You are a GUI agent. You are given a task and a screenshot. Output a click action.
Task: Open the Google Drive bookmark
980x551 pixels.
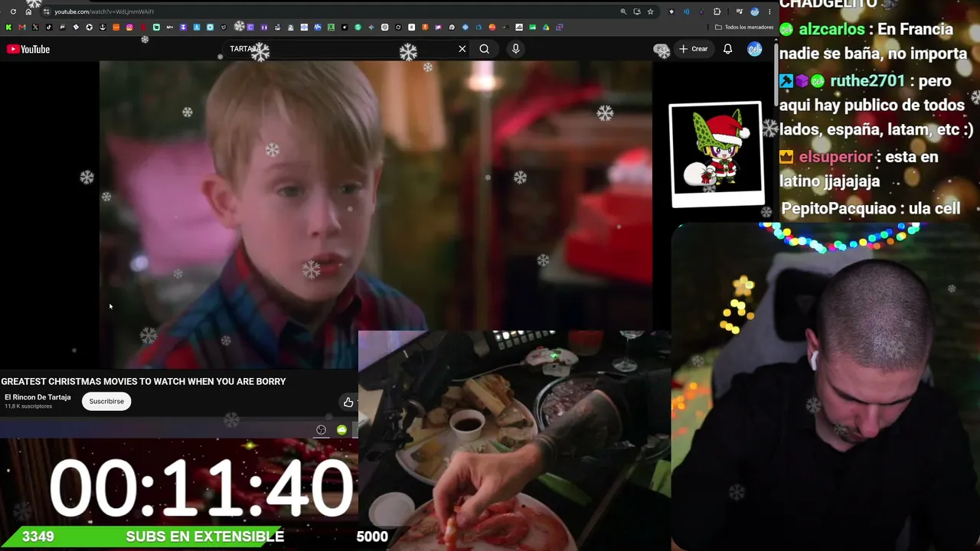(546, 28)
